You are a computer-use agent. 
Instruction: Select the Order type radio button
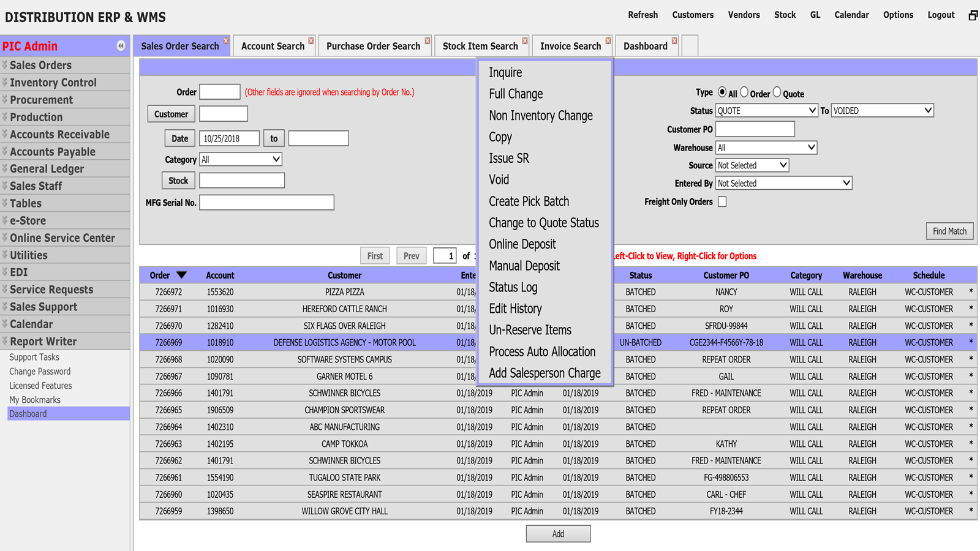coord(744,92)
